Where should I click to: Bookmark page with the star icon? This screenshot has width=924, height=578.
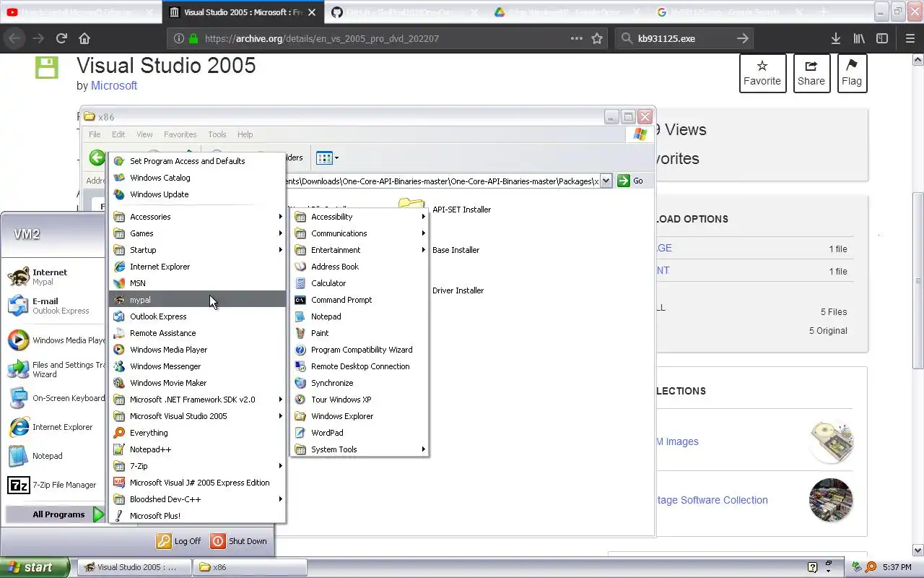coord(597,38)
